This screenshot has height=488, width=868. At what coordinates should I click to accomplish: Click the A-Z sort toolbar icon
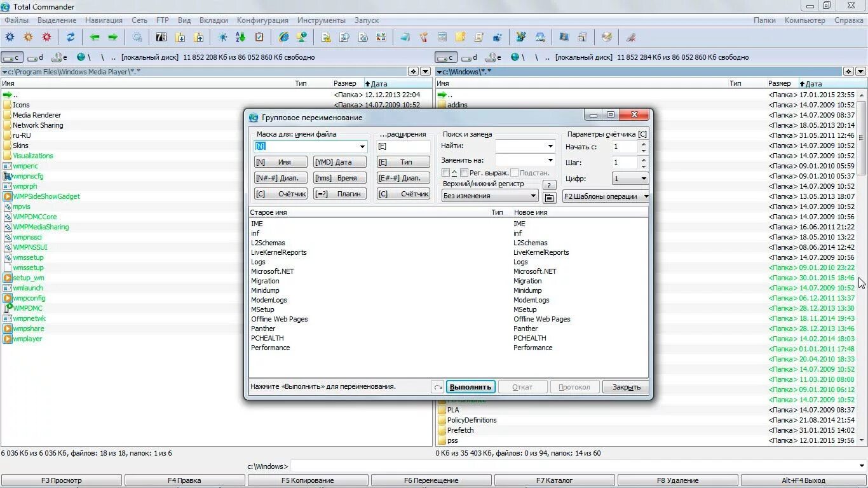click(x=241, y=37)
